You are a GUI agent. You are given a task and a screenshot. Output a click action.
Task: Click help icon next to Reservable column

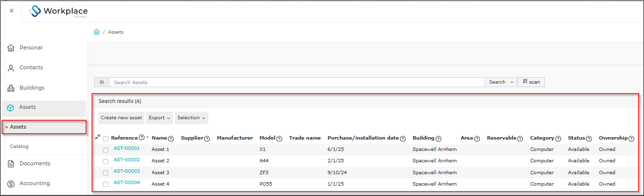520,139
